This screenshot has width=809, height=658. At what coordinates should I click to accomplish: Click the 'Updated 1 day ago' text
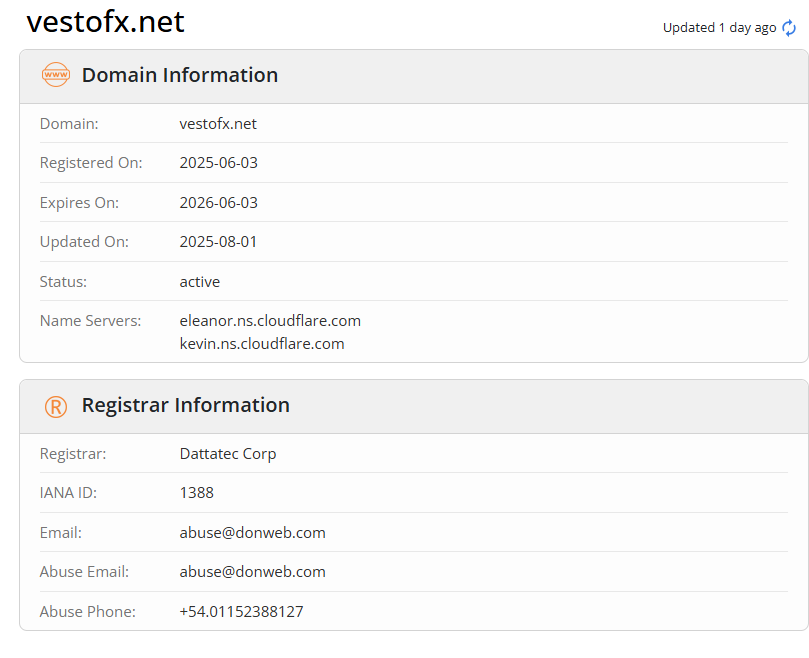(719, 28)
